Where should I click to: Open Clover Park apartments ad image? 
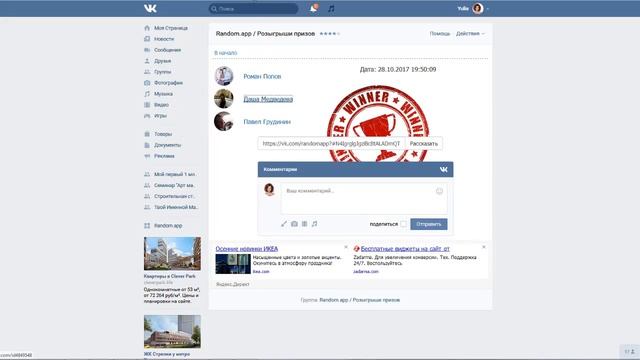[172, 253]
